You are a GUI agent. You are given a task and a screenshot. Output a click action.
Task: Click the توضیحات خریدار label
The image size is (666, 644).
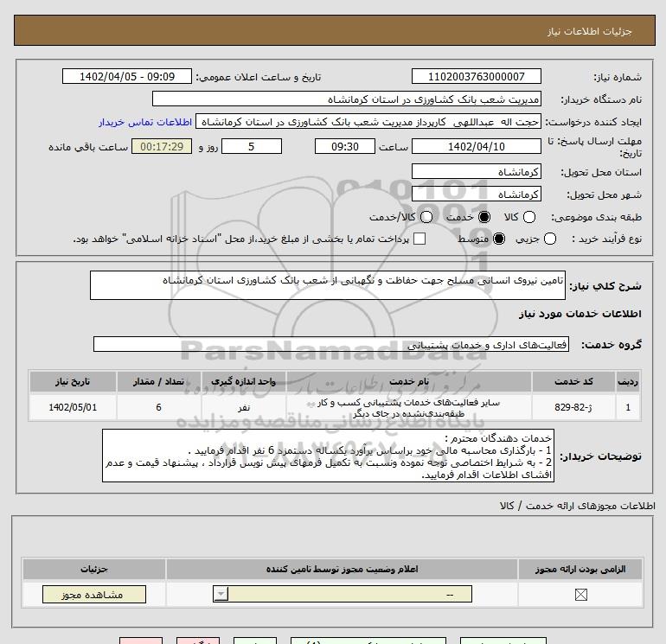pos(600,456)
